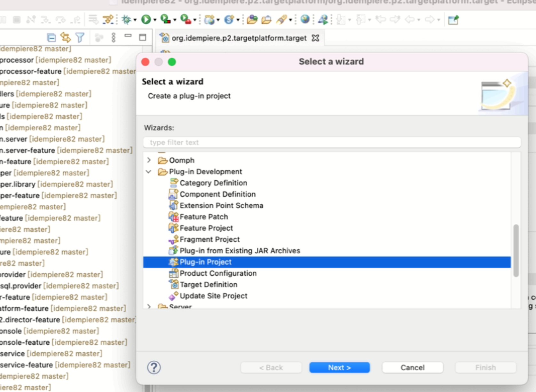
Task: Select Feature Patch wizard
Action: [x=198, y=217]
